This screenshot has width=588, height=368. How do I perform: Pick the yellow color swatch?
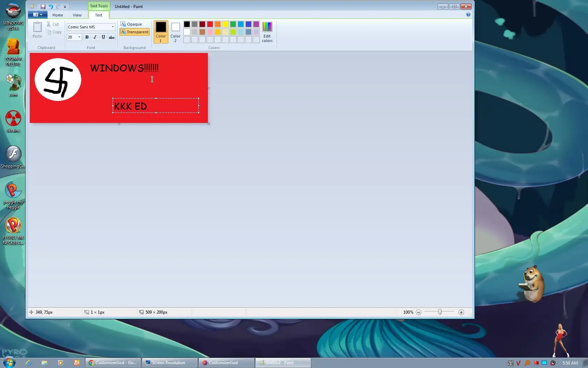225,24
